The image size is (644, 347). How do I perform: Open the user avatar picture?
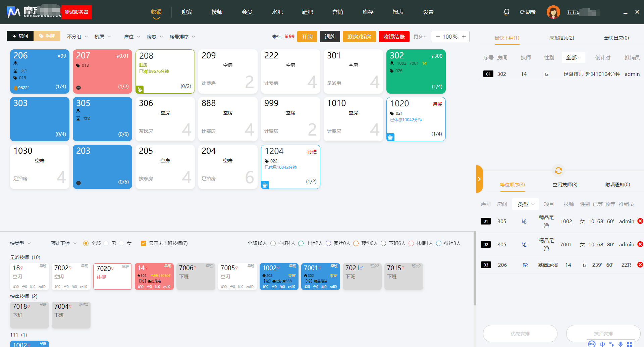[x=553, y=12]
